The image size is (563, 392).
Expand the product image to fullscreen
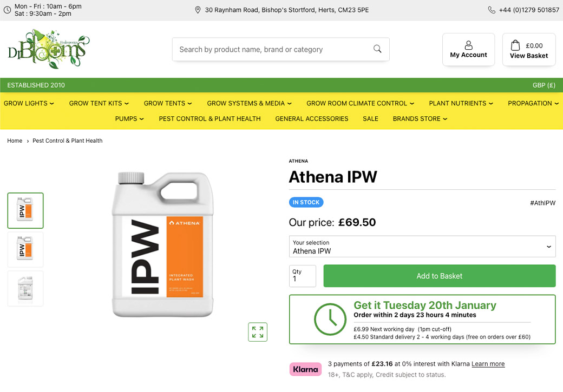[x=258, y=332]
